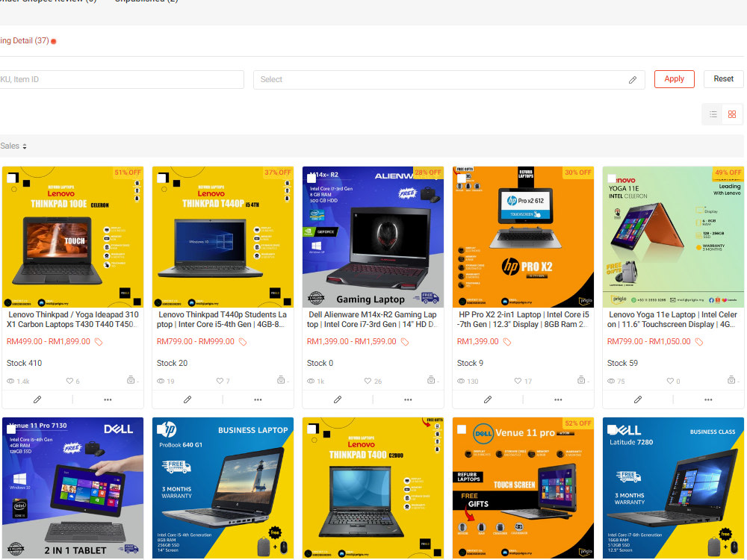
Task: Click price tag icon next to RM799.00 - RM1,050.00
Action: 699,342
